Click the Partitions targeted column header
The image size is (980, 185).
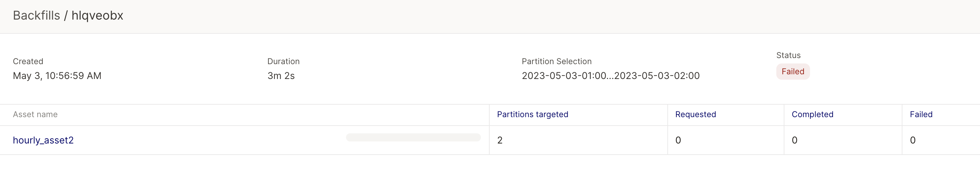pos(532,114)
